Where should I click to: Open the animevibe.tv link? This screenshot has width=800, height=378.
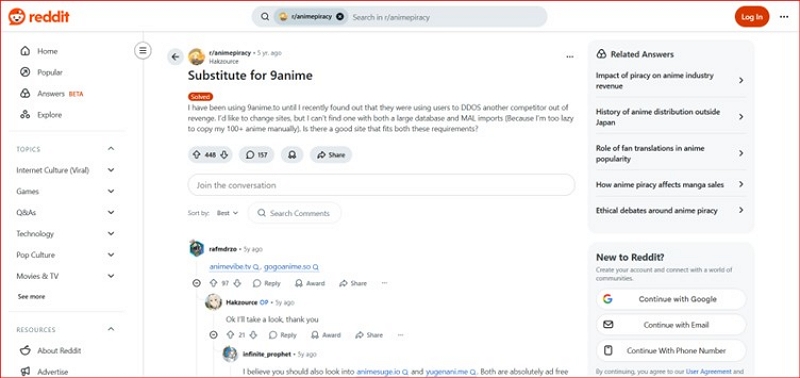pyautogui.click(x=234, y=267)
